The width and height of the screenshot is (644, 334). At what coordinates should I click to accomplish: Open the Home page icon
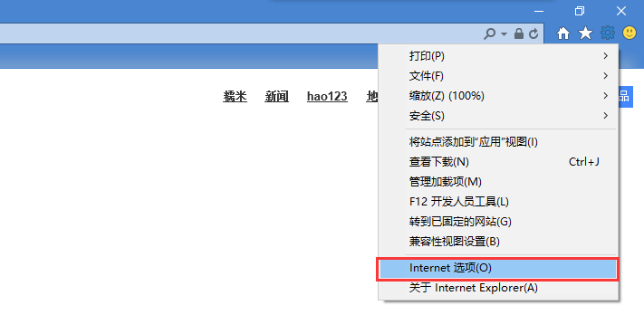[x=563, y=33]
